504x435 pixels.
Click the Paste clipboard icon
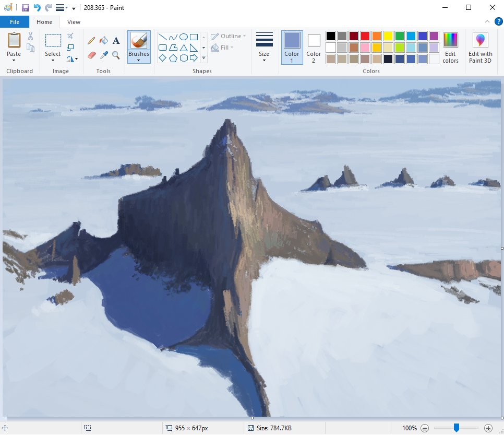click(x=14, y=40)
